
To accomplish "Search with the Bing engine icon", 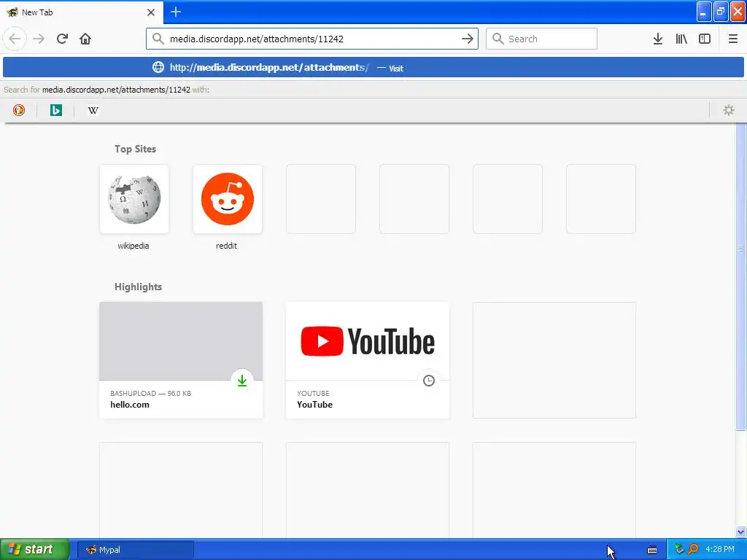I will pos(55,110).
